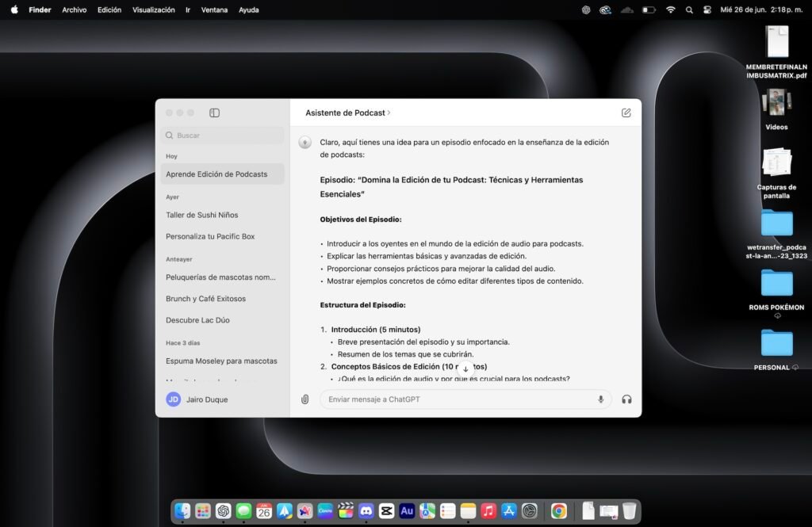Open Reminders from the Dock
The image size is (812, 527).
click(x=447, y=511)
